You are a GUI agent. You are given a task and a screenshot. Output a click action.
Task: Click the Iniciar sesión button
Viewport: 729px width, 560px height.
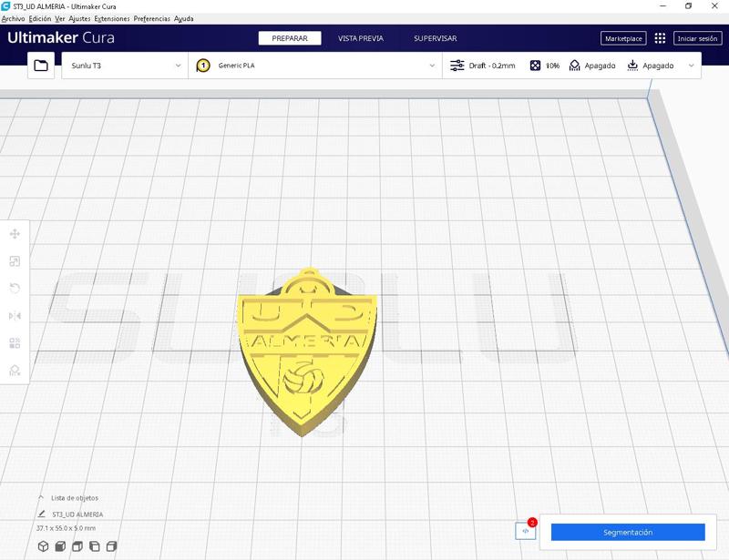coord(697,38)
